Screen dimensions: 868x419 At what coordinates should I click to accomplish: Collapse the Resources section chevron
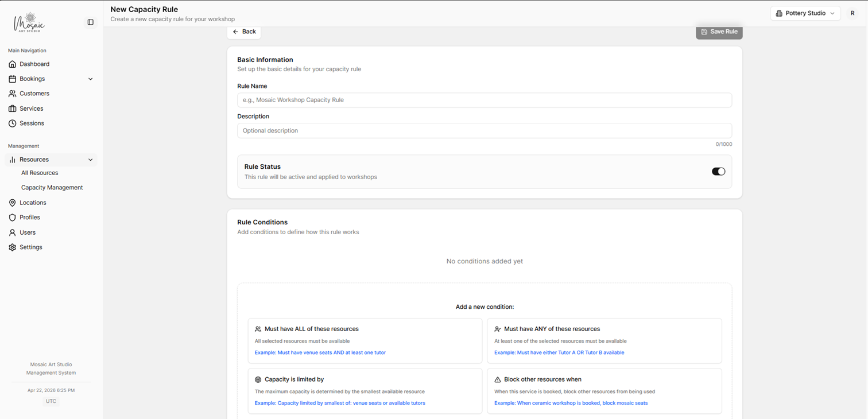tap(90, 160)
